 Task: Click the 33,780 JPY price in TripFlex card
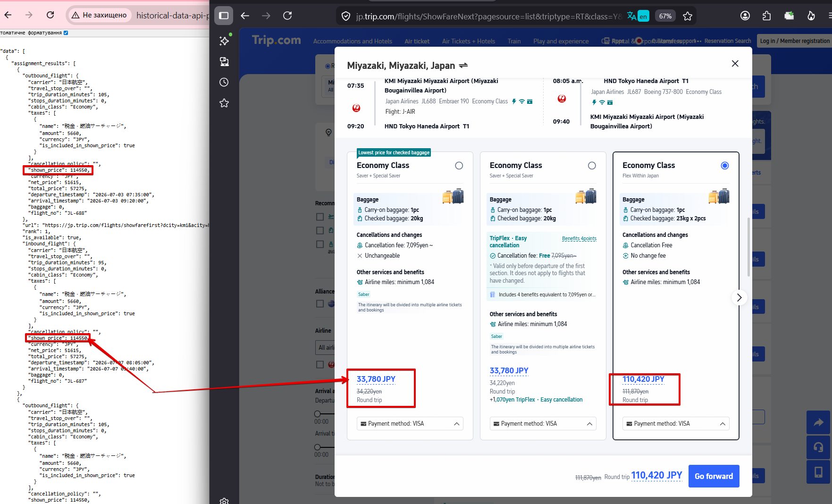[x=509, y=371]
